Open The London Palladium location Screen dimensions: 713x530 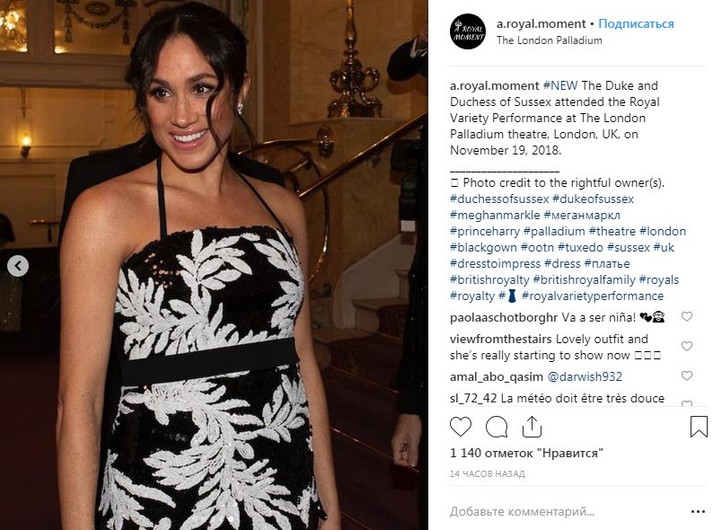point(549,40)
